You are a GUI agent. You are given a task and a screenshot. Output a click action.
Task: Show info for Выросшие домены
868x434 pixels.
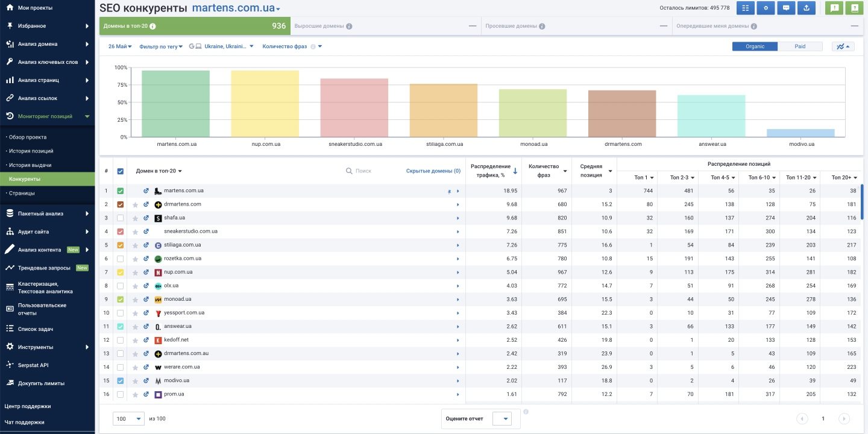pyautogui.click(x=350, y=27)
